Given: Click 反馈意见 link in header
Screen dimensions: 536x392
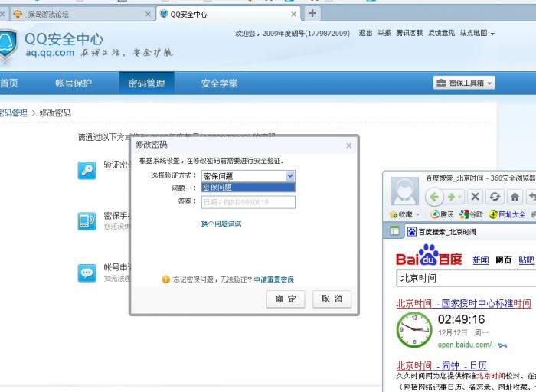Looking at the screenshot, I should [x=441, y=33].
